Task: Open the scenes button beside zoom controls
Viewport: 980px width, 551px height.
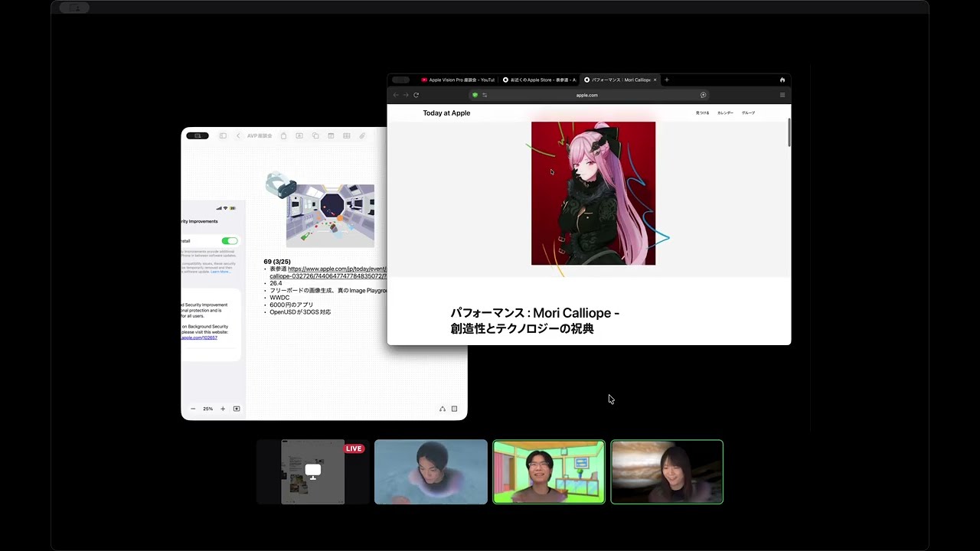Action: point(237,409)
